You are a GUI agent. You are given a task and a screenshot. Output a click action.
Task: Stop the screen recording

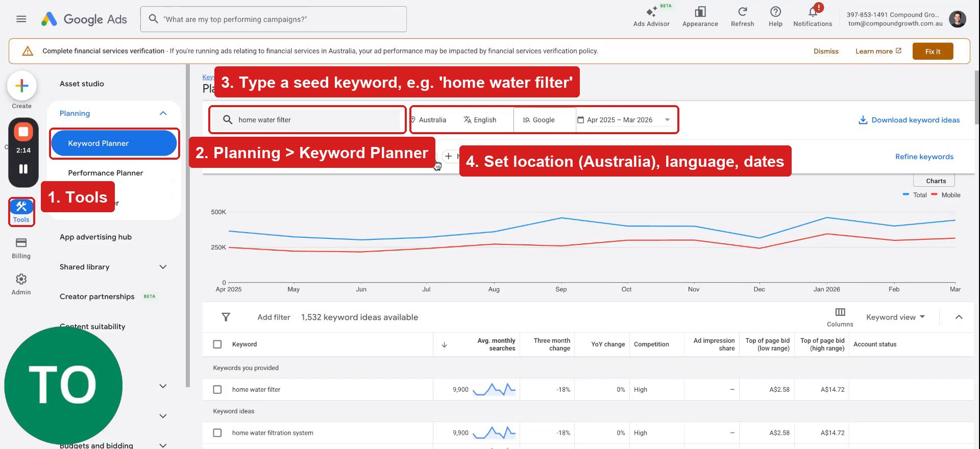23,132
